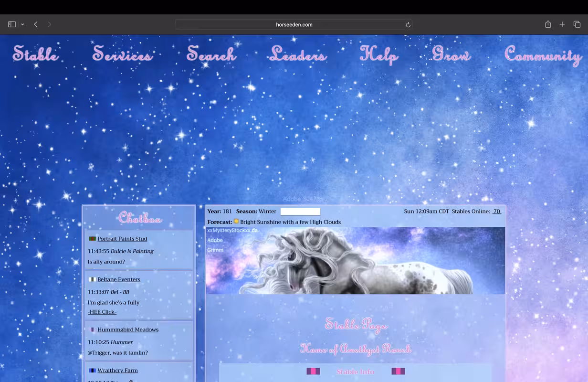588x382 pixels.
Task: Click the sun forecast weather icon
Action: (x=236, y=222)
